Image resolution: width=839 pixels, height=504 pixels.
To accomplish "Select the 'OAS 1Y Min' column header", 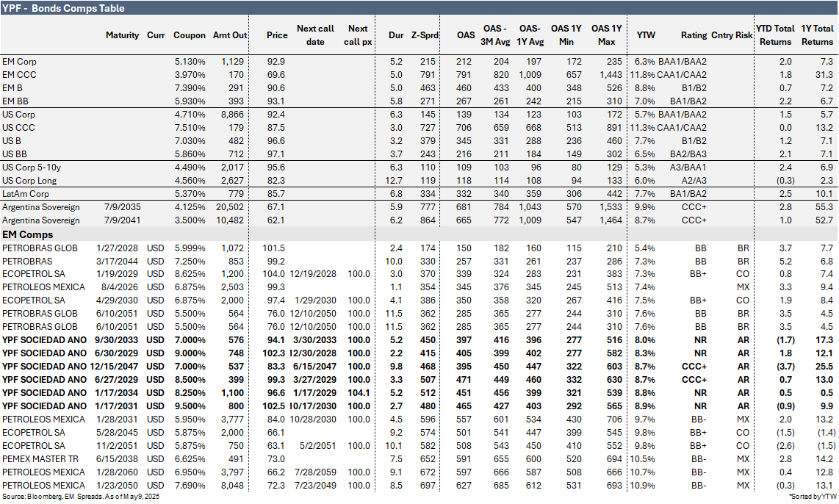I will 566,35.
